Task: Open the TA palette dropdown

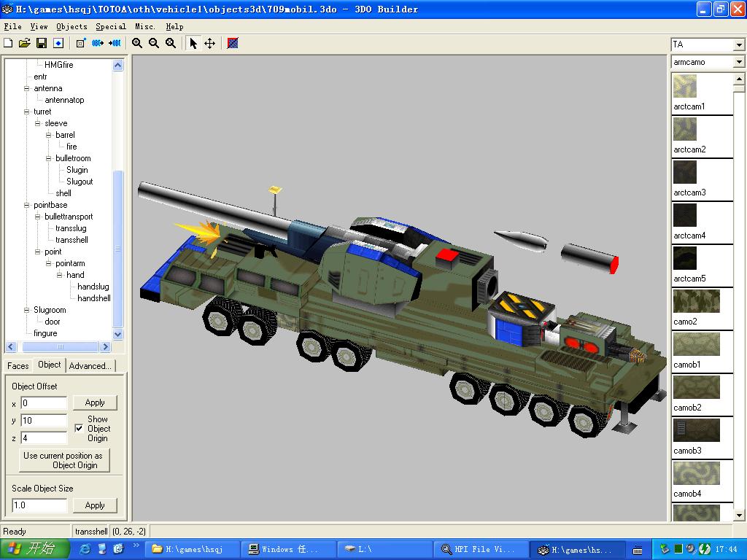Action: [738, 44]
